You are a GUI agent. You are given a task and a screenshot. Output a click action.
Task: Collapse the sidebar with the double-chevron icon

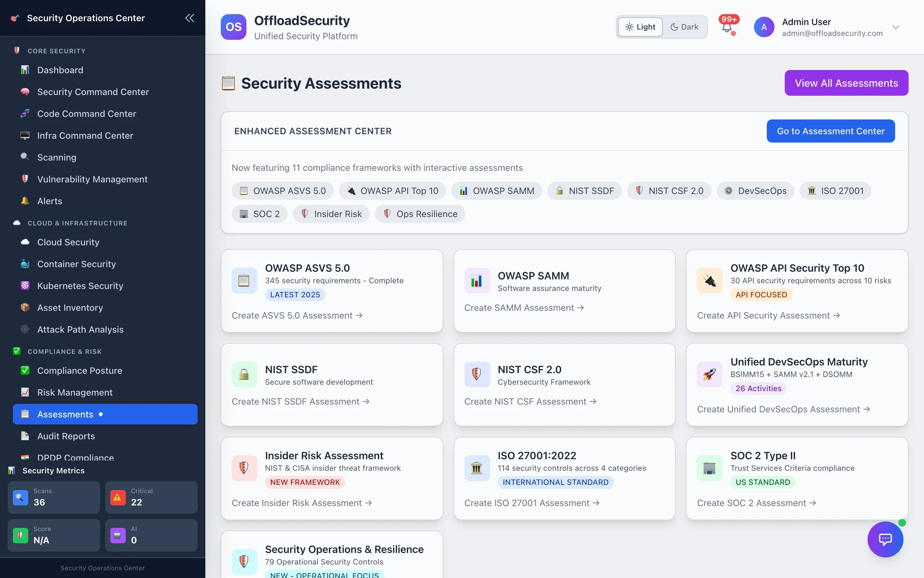pyautogui.click(x=190, y=18)
